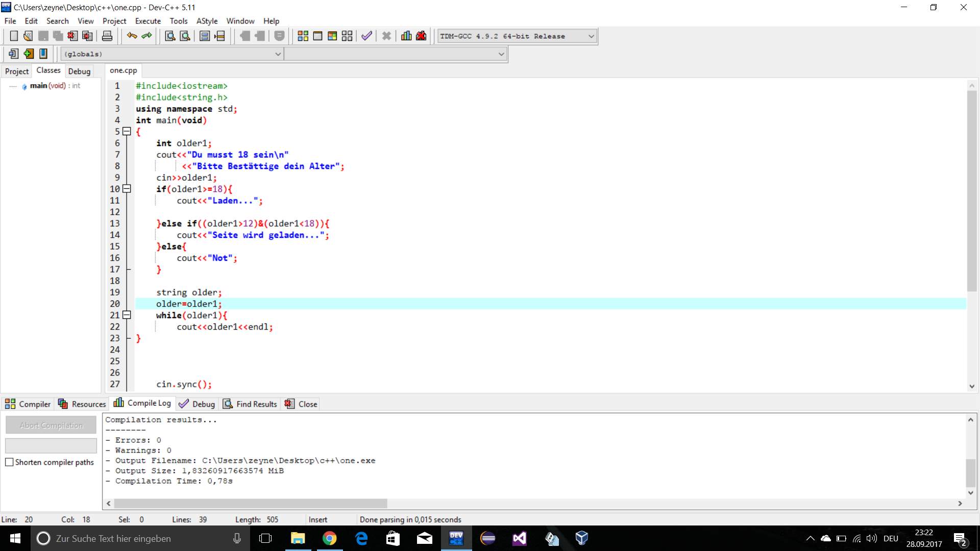Screen dimensions: 980x551
Task: Start debugging with the checkmark toolbar icon
Action: click(366, 36)
